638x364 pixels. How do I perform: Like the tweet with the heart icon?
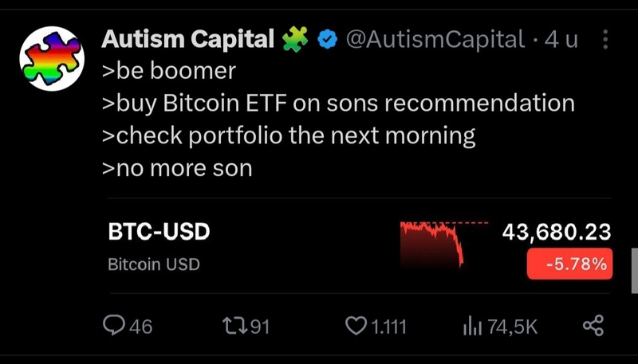(355, 325)
